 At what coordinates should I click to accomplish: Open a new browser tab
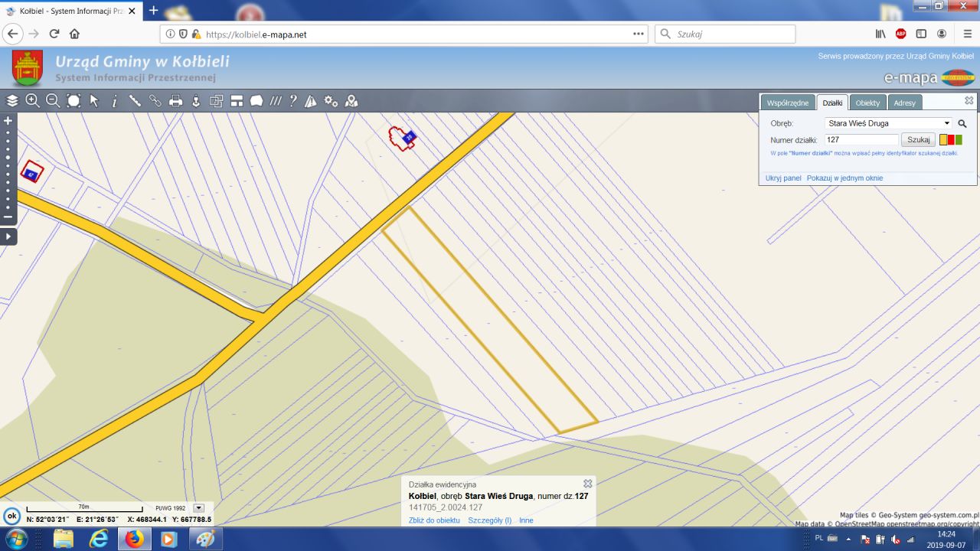[153, 11]
